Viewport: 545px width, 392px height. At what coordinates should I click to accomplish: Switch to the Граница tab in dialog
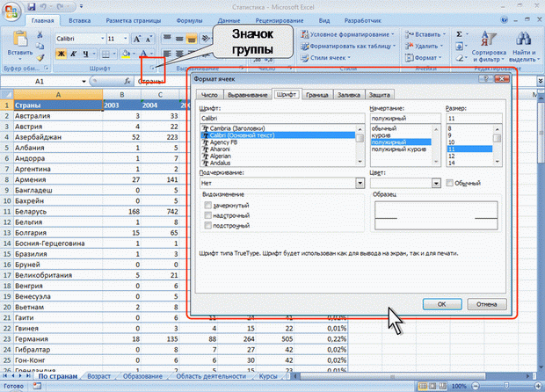coord(316,94)
